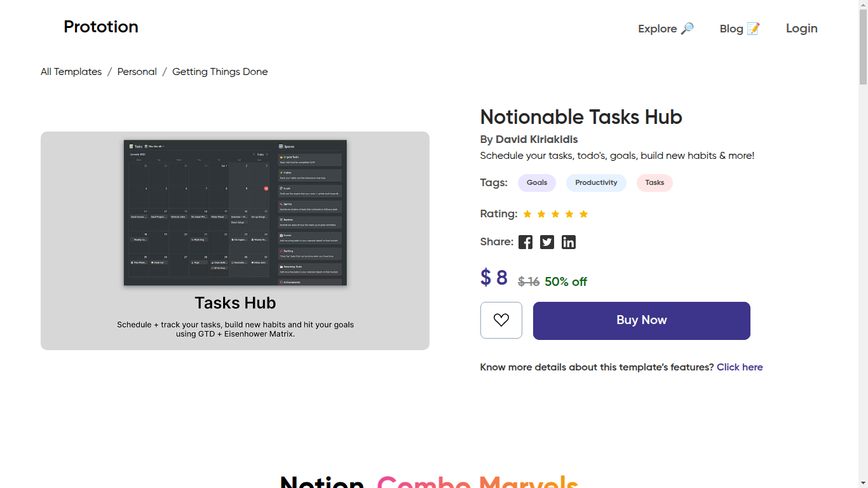This screenshot has width=868, height=488.
Task: Click the scrollbar down arrow
Action: pyautogui.click(x=863, y=483)
